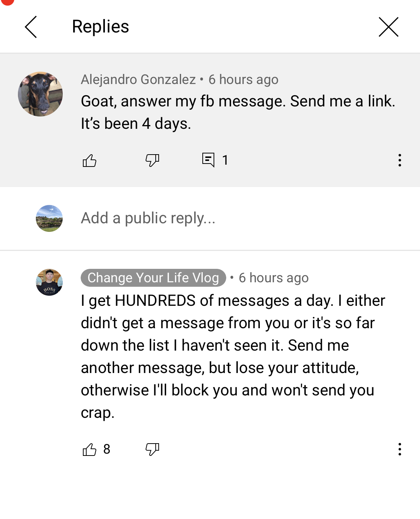Like Alejandro Gonzalez's comment
This screenshot has height=519, width=420.
[x=90, y=161]
